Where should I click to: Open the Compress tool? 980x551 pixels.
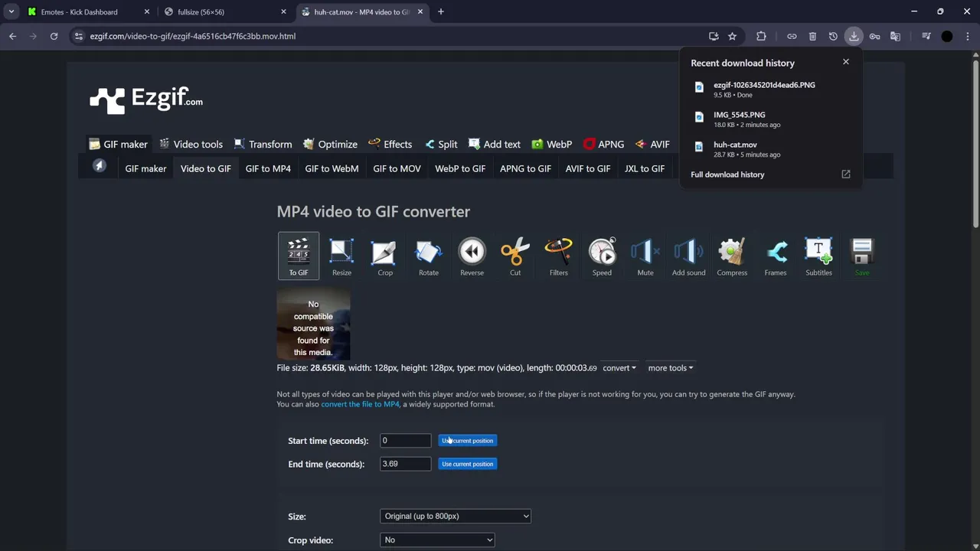tap(732, 256)
